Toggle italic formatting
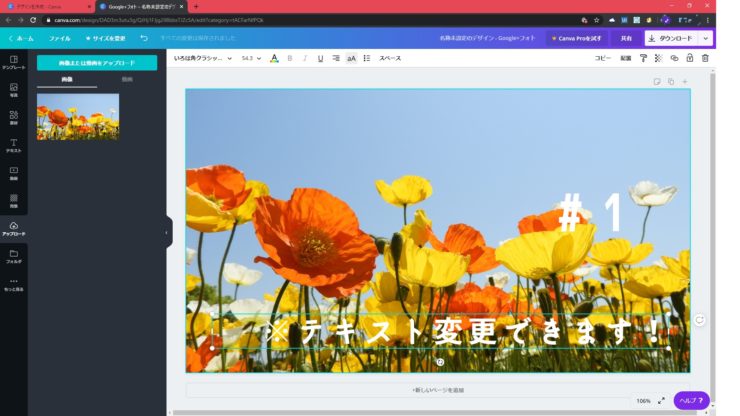 (x=305, y=58)
